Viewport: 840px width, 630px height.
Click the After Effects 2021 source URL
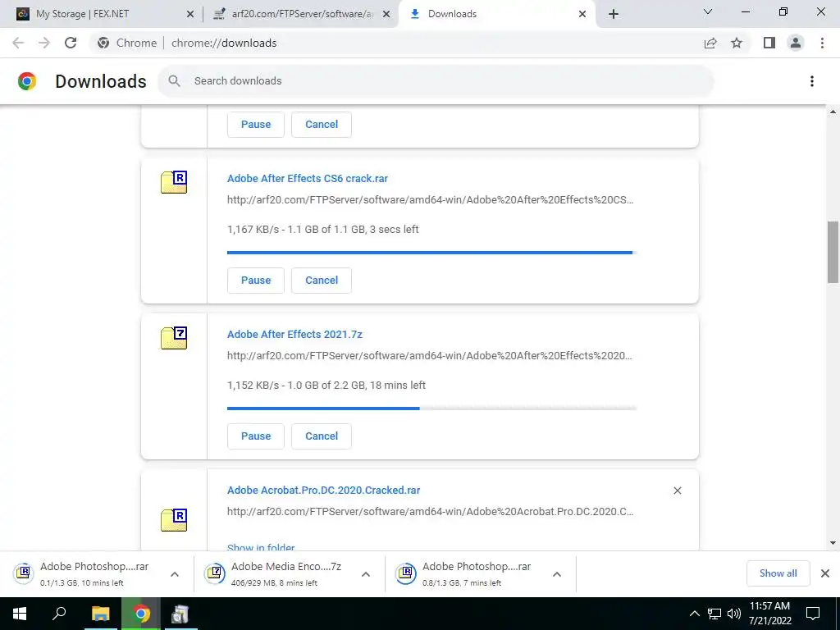[430, 356]
